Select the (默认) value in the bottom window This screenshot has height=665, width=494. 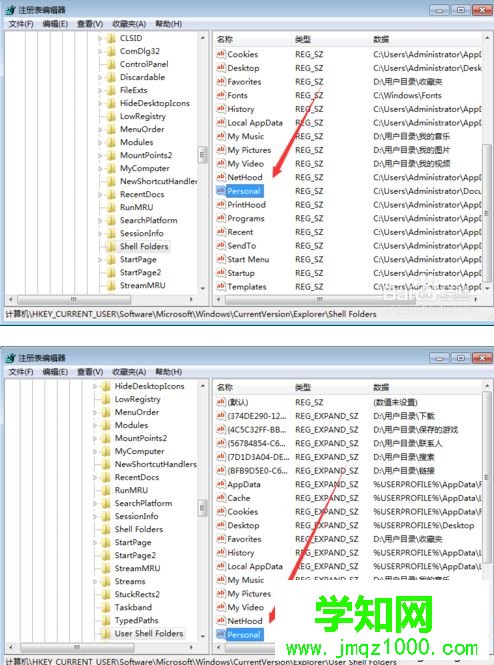[x=238, y=402]
